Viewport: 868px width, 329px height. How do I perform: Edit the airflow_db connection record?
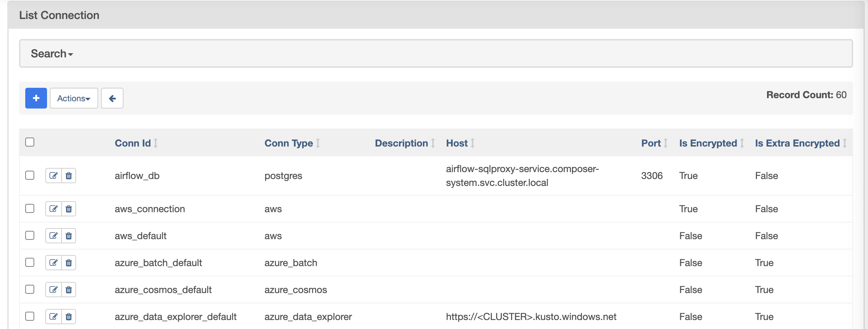(x=54, y=176)
